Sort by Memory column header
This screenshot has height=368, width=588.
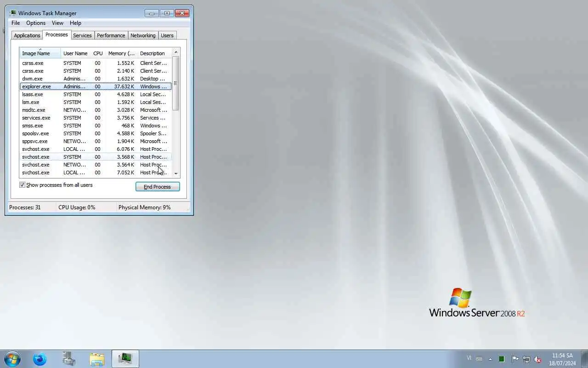click(121, 53)
